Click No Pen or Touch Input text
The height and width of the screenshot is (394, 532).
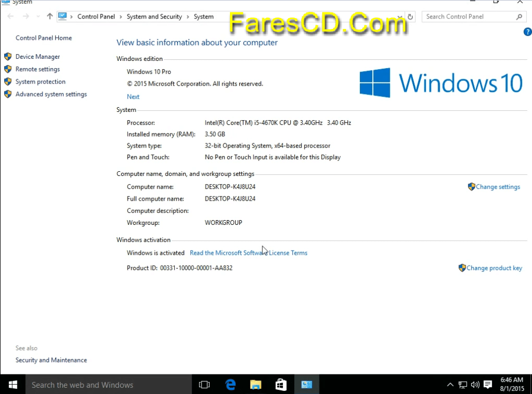point(273,157)
